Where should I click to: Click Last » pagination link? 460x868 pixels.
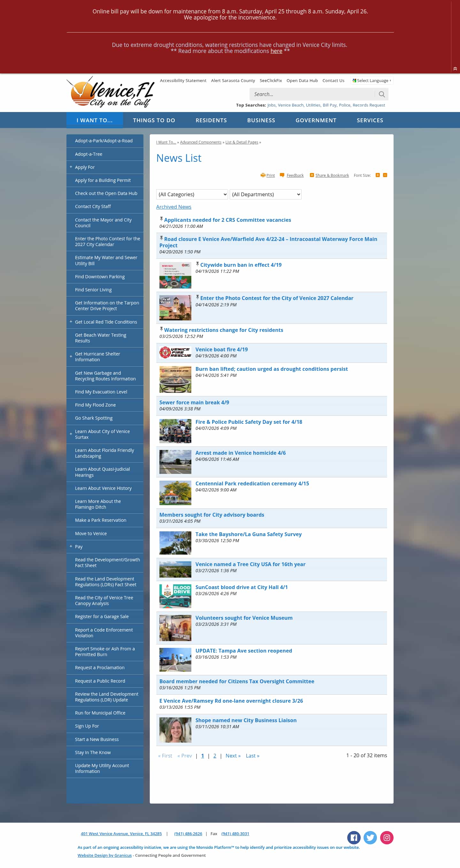click(x=252, y=756)
